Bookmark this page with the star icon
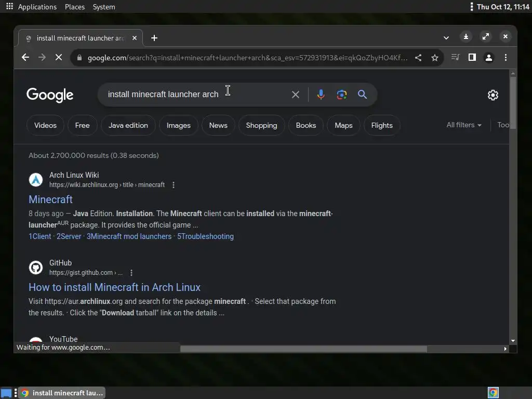532x399 pixels. (435, 58)
